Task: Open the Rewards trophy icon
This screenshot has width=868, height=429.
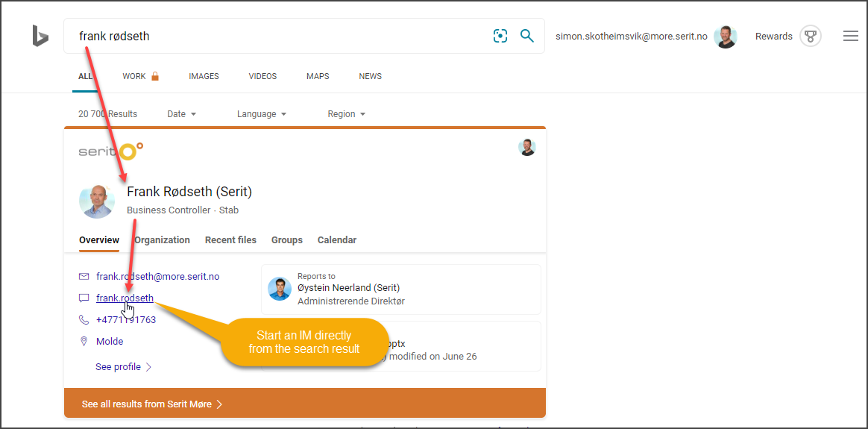Action: [811, 37]
